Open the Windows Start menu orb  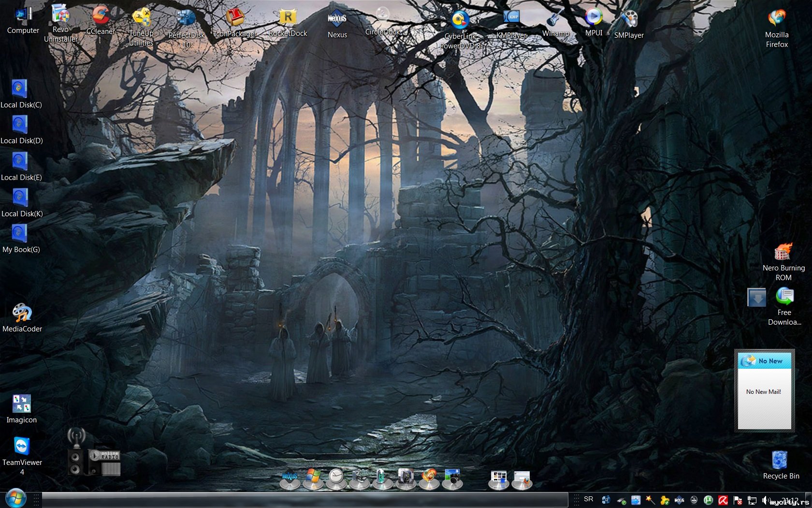coord(15,498)
